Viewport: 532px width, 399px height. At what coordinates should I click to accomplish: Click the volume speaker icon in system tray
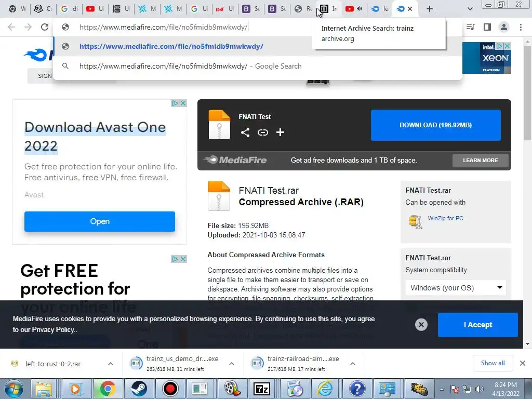(479, 389)
